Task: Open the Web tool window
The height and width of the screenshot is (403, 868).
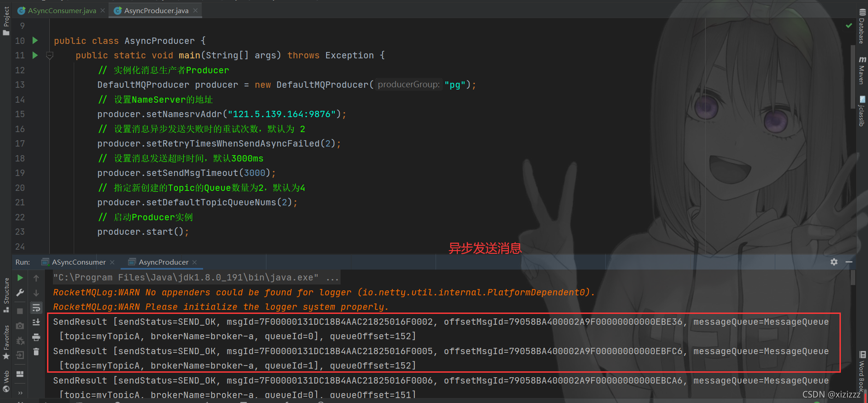Action: pyautogui.click(x=6, y=381)
